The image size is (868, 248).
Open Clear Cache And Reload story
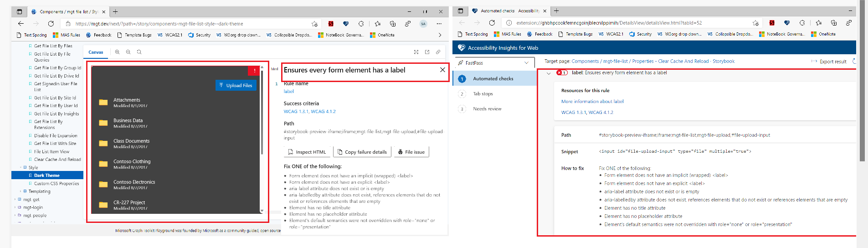click(x=57, y=160)
